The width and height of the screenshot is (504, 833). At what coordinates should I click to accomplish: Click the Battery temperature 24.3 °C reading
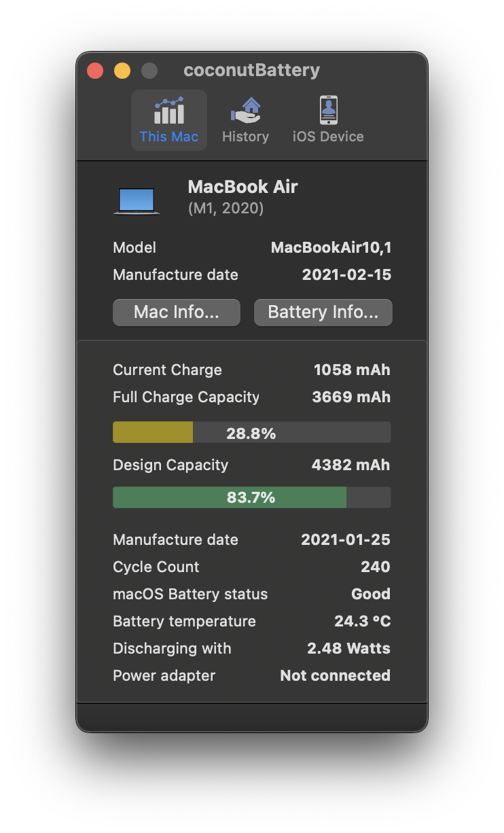tap(363, 621)
